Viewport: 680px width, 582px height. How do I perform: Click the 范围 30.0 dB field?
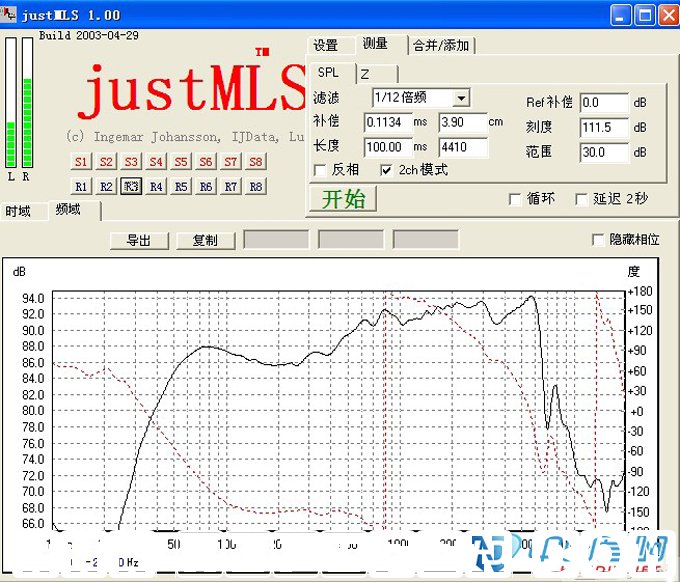point(604,152)
